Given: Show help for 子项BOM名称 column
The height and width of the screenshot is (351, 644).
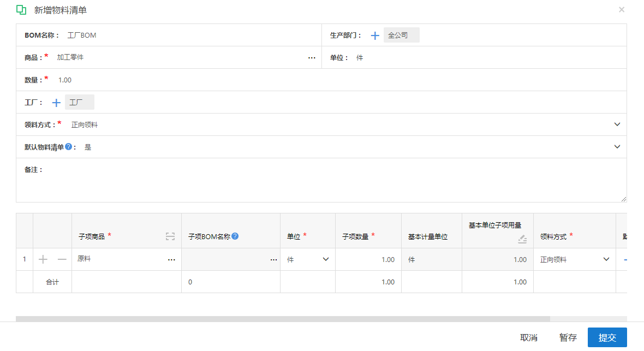Looking at the screenshot, I should tap(235, 236).
